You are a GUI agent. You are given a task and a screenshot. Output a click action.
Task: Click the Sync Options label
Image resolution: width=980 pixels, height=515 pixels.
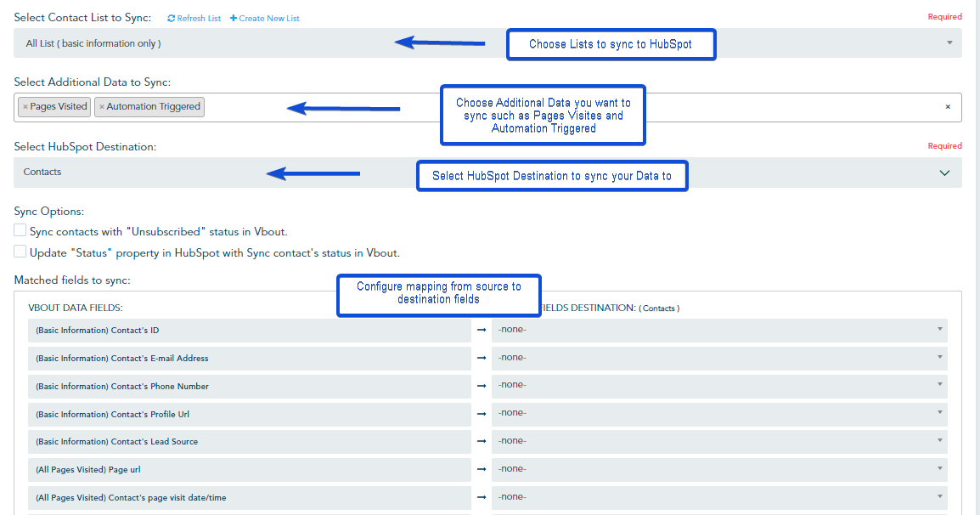coord(48,212)
